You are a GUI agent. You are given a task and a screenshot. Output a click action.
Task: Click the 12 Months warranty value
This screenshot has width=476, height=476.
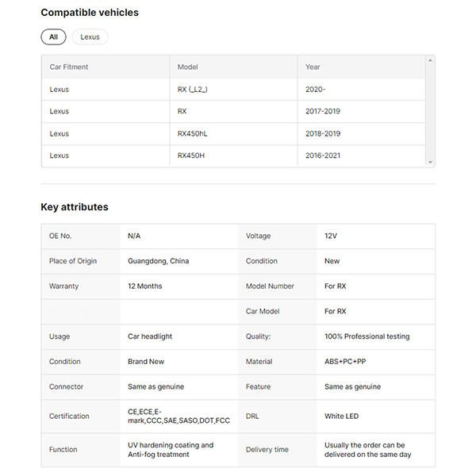coord(144,286)
